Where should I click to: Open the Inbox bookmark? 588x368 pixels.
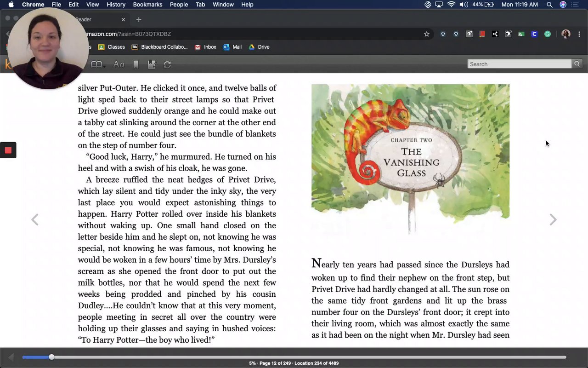click(x=205, y=47)
